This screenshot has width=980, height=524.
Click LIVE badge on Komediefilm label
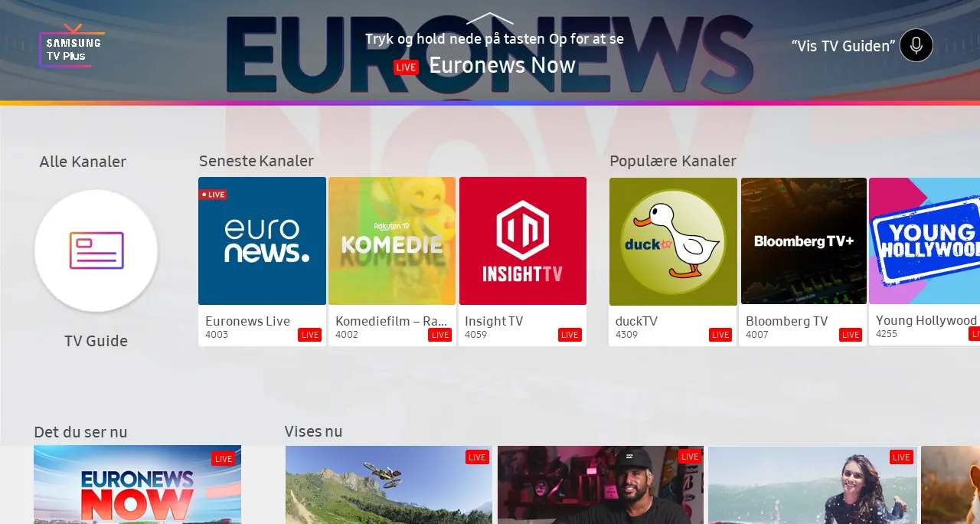(x=439, y=335)
